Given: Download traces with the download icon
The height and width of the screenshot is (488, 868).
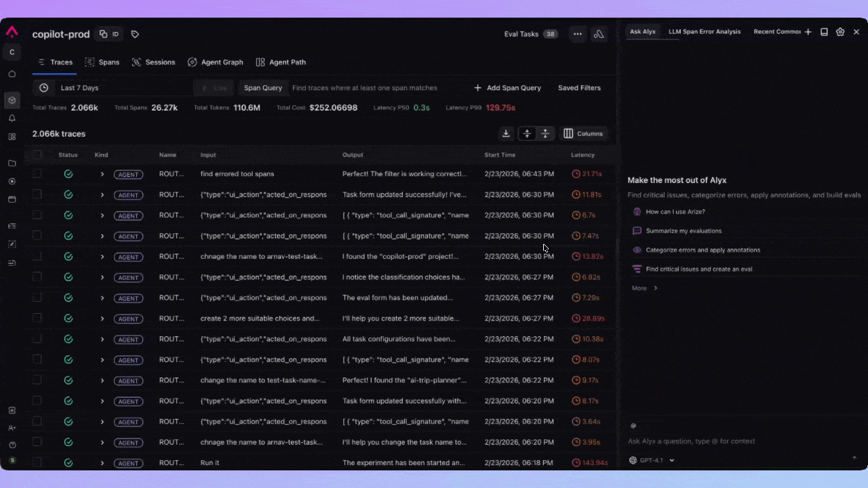Looking at the screenshot, I should (506, 134).
